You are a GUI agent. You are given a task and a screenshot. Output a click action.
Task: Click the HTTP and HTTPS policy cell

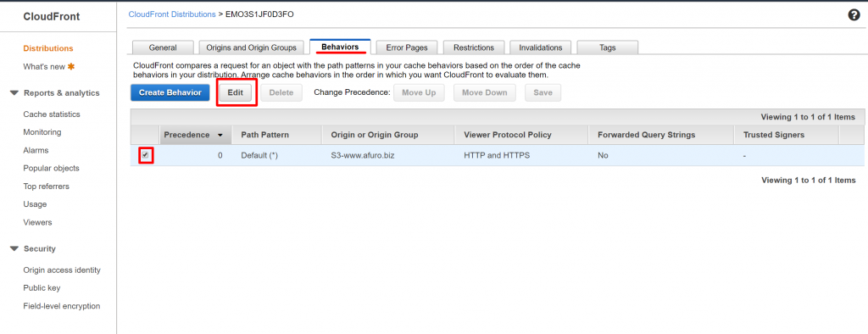[497, 156]
